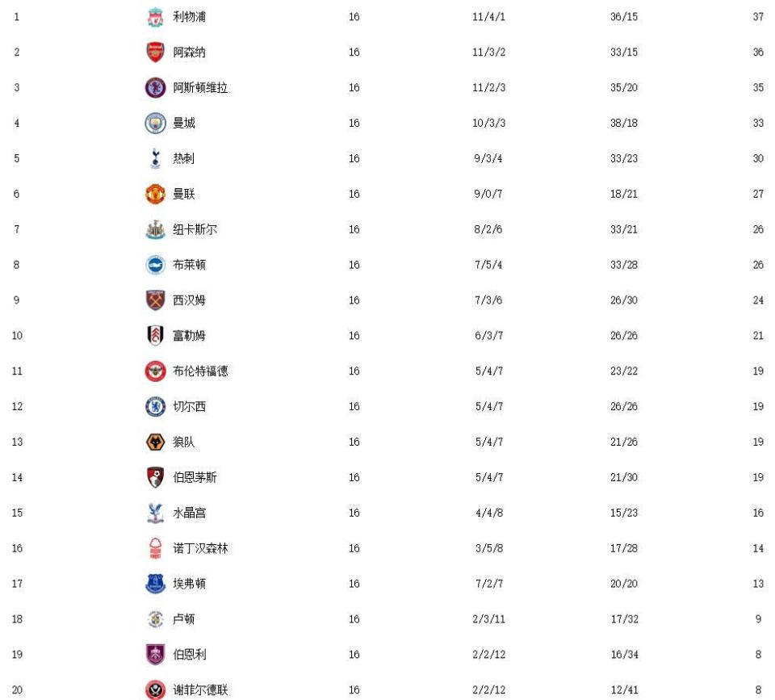The image size is (775, 700).
Task: Click the Manchester City crest icon
Action: 155,124
